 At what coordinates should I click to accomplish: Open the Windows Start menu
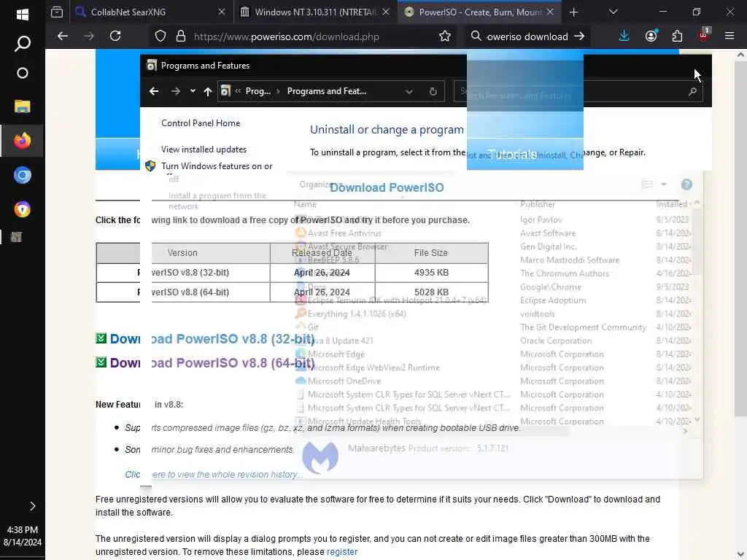click(22, 14)
